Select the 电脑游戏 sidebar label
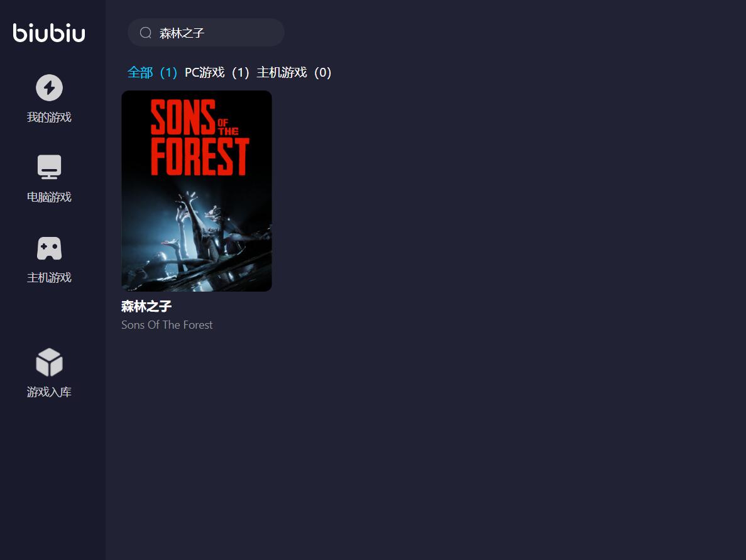Screen dimensions: 746x560 pyautogui.click(x=49, y=197)
